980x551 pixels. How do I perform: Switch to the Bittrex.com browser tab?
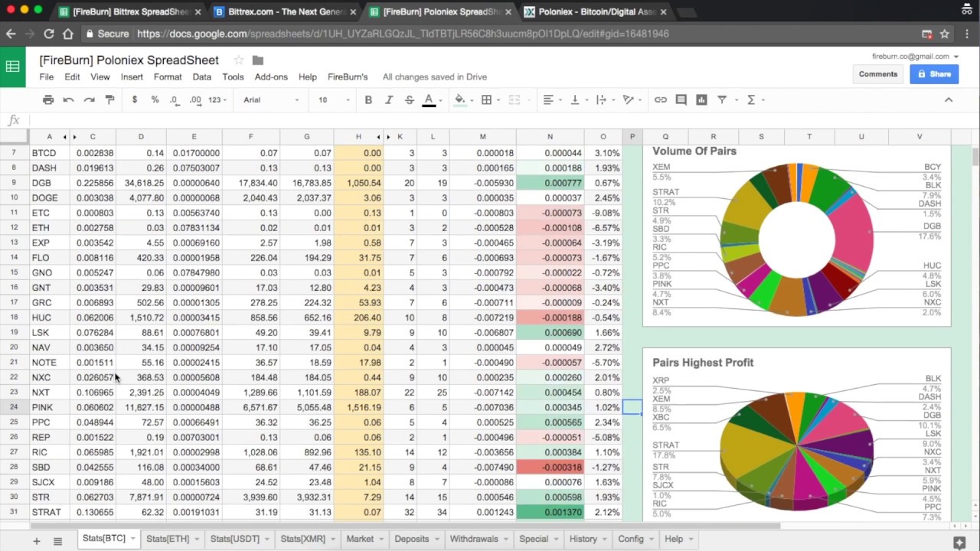[283, 11]
